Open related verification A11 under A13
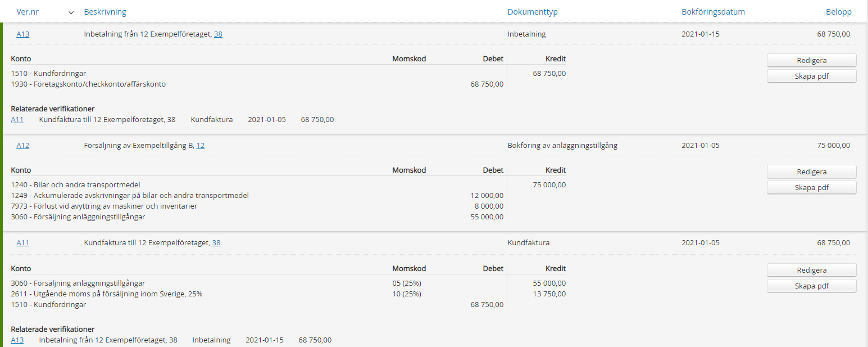The height and width of the screenshot is (347, 868). click(x=17, y=119)
